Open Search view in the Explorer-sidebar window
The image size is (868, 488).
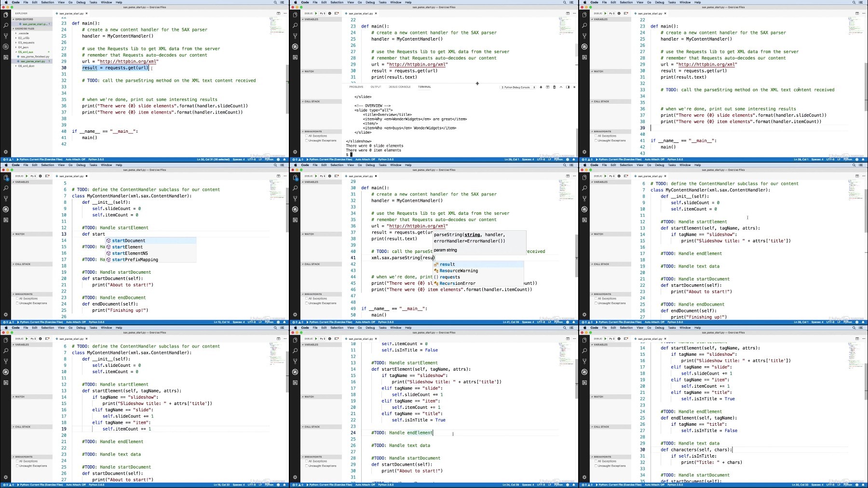6,25
